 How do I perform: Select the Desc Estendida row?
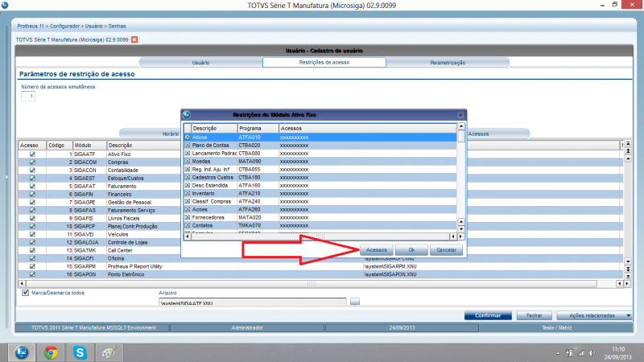coord(320,186)
